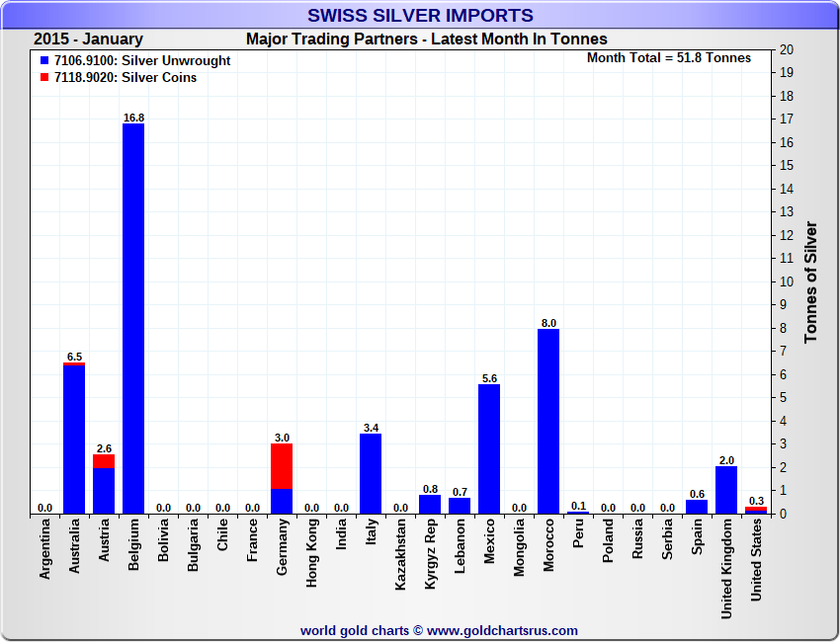Click the '2.6' value label above Austria
This screenshot has height=642, width=840.
[x=104, y=448]
